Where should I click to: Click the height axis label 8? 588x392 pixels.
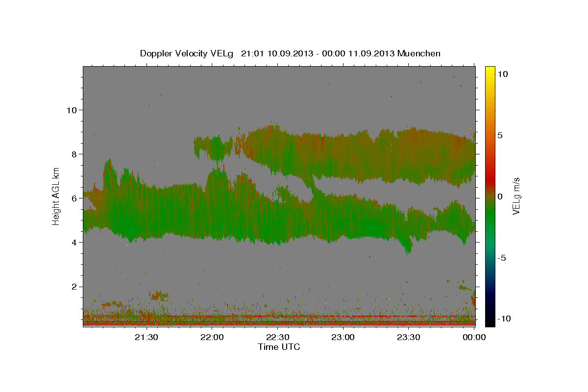(x=74, y=154)
